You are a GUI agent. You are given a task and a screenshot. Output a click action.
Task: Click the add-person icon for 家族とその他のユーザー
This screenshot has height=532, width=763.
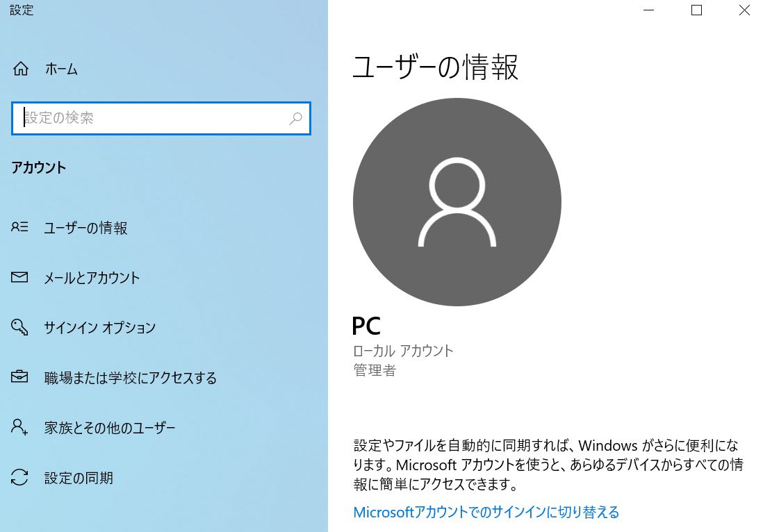[x=19, y=427]
